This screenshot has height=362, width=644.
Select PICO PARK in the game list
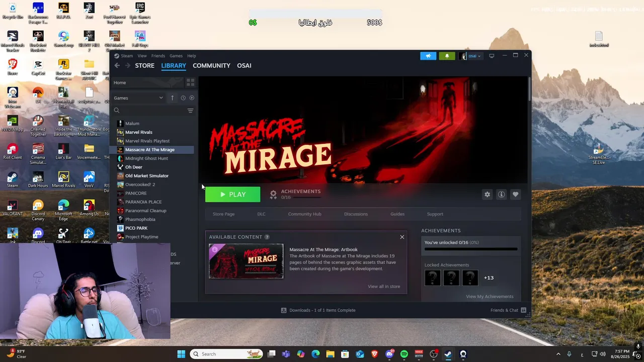pos(136,228)
